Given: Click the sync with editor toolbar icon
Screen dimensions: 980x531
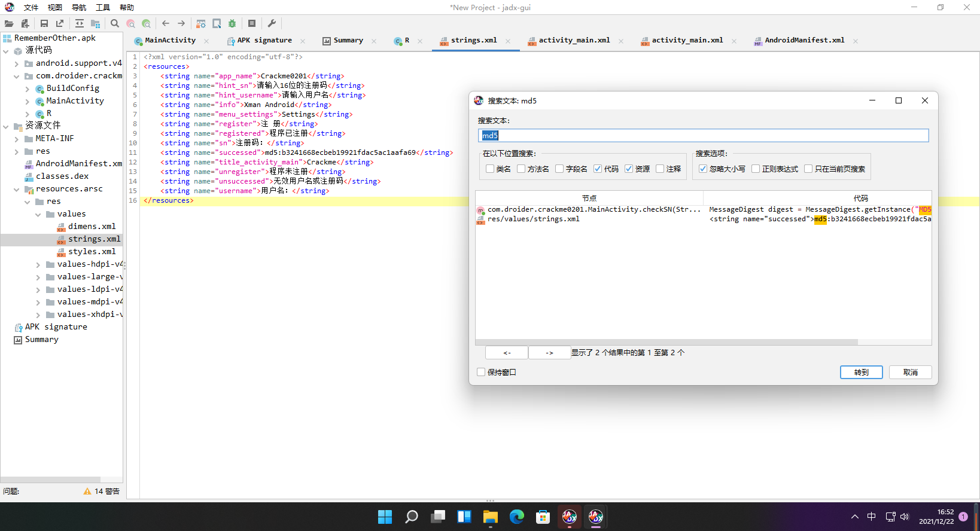Looking at the screenshot, I should coord(80,23).
